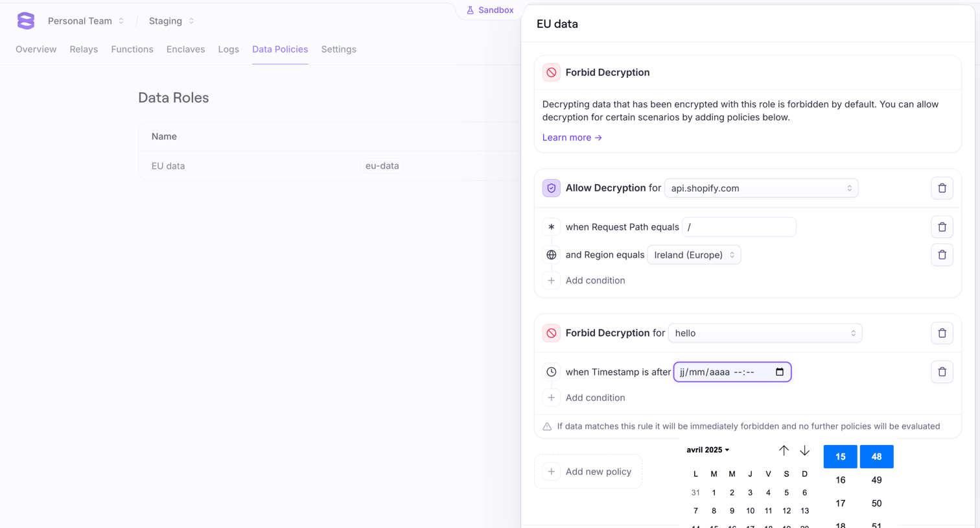Select the Data Policies tab
The width and height of the screenshot is (980, 528).
tap(280, 49)
